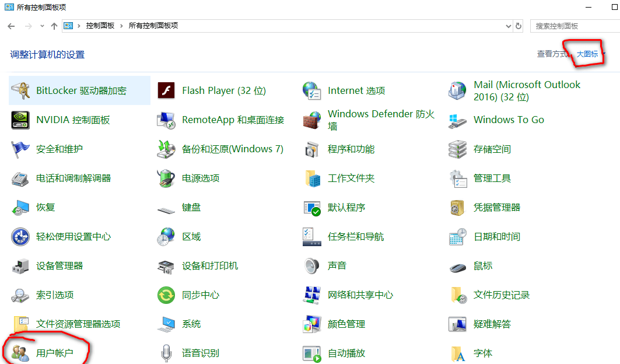Expand the chevron before 控制面板 breadcrumb
The image size is (620, 364).
pyautogui.click(x=79, y=26)
